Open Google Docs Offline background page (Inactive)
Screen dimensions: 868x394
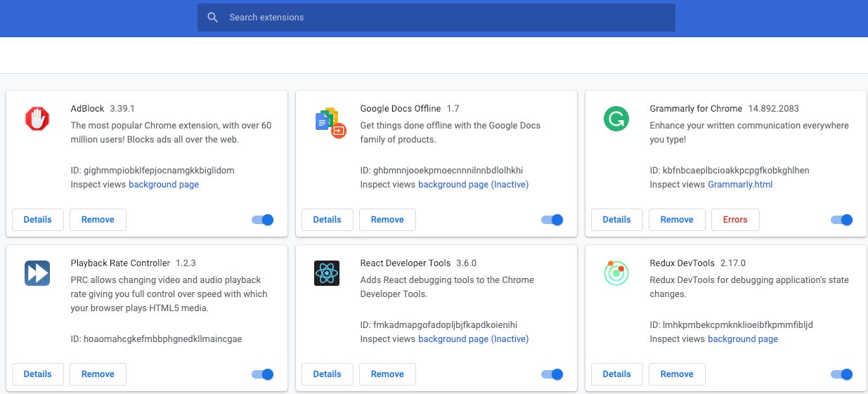(474, 185)
